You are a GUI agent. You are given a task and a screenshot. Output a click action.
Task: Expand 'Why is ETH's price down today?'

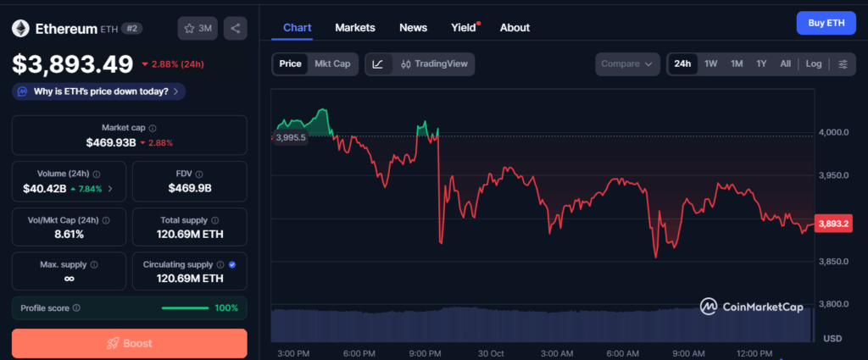99,91
